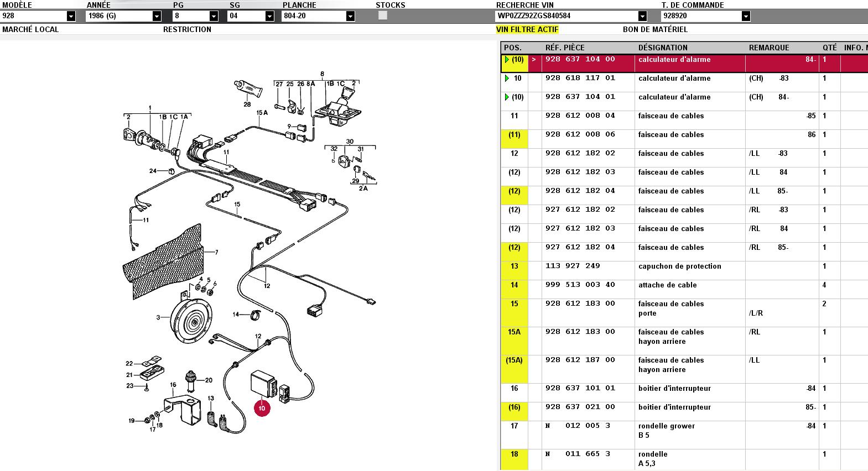Click the red callout marker 10 on diagram
The width and height of the screenshot is (868, 471).
tap(262, 409)
